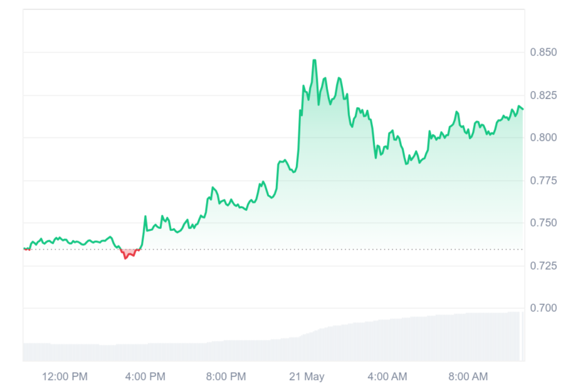Image resolution: width=588 pixels, height=392 pixels.
Task: Click the sharp price spike after 4:00 PM
Action: [145, 216]
